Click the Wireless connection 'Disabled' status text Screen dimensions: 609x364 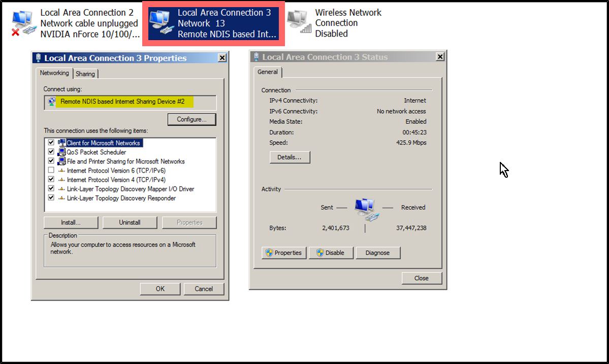tap(331, 34)
